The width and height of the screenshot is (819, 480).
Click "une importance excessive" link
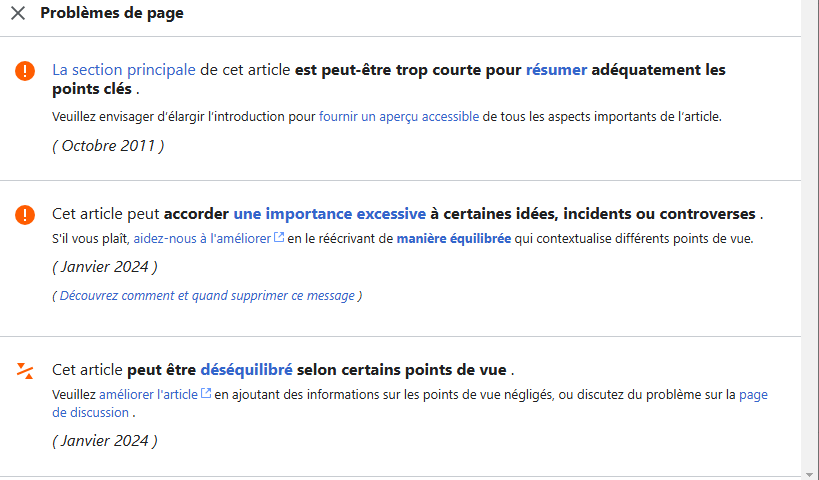[330, 214]
